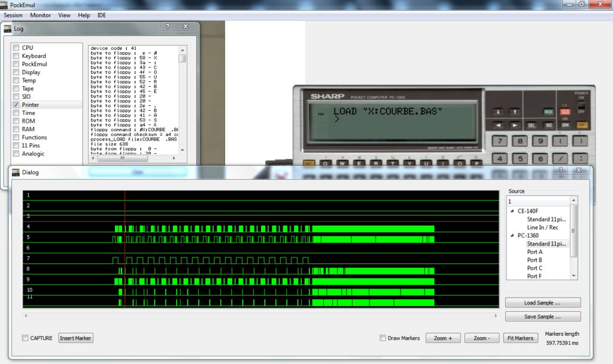This screenshot has width=613, height=364.
Task: Click the DEL key on PC-1360
Action: (x=532, y=126)
